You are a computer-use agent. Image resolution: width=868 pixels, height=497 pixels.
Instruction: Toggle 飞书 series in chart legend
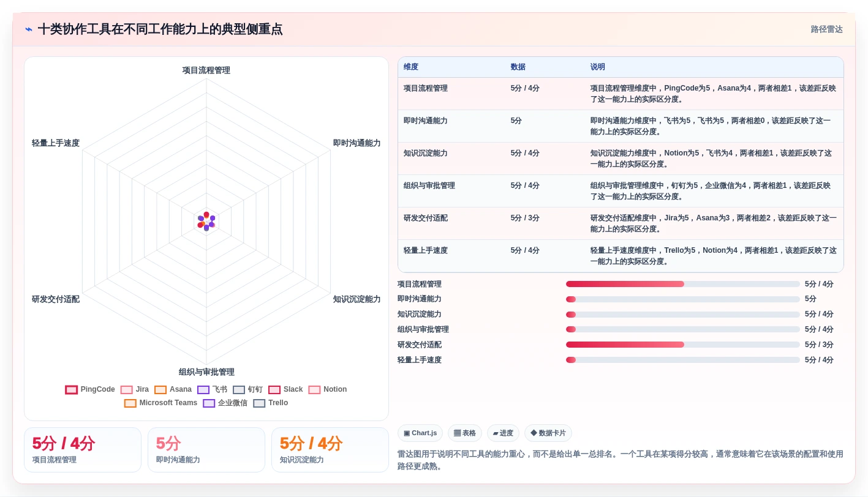[x=212, y=390]
